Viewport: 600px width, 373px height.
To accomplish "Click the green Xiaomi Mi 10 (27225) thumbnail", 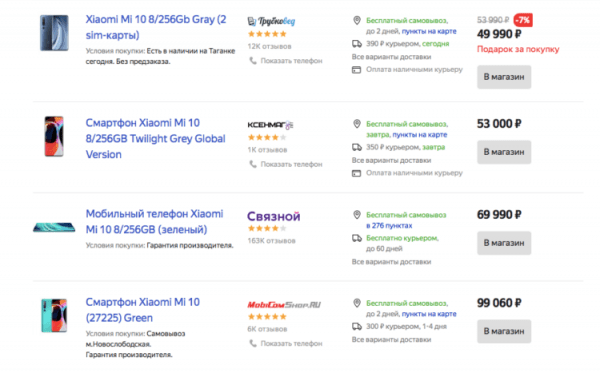I will 54,316.
